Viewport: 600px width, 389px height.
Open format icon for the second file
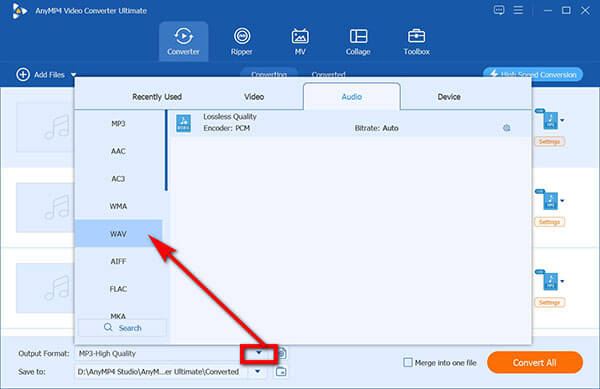click(550, 200)
